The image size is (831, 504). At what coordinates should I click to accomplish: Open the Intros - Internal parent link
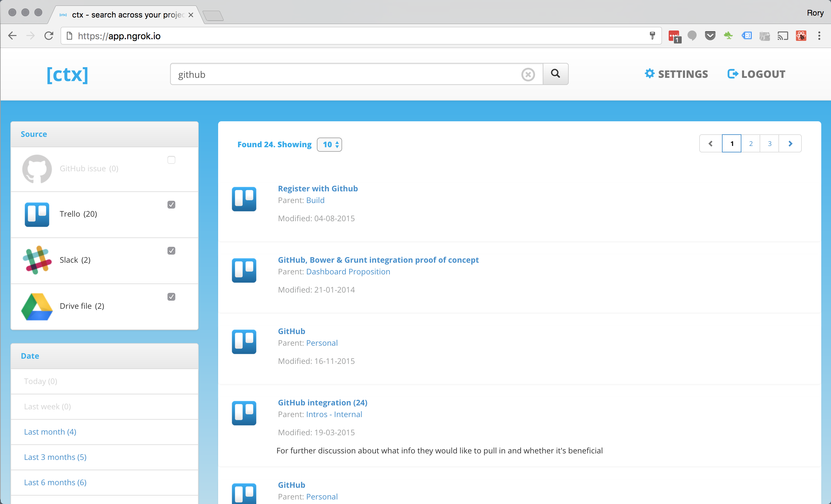[x=334, y=414]
